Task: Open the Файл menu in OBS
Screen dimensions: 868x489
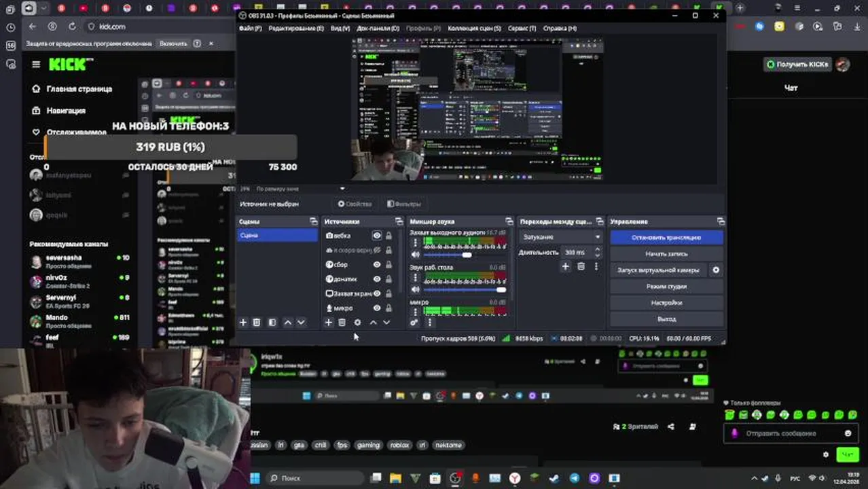Action: tap(250, 29)
